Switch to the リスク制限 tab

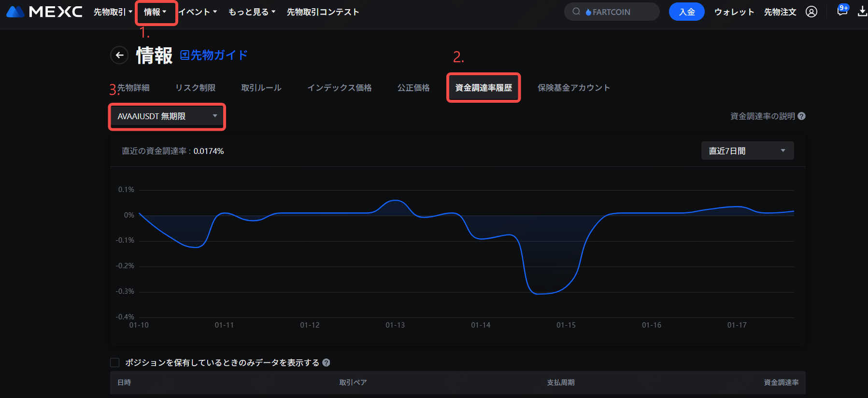coord(195,88)
